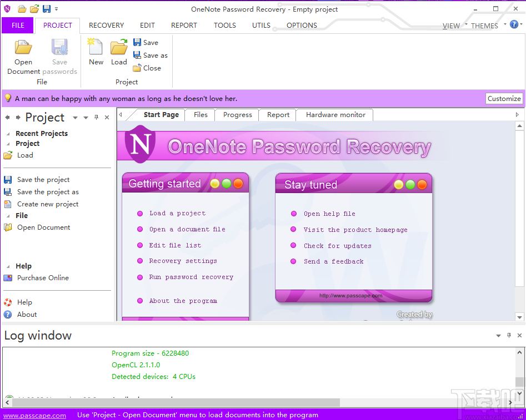Screen dimensions: 526x420
Task: Open the RECOVERY ribbon tab
Action: [x=106, y=25]
